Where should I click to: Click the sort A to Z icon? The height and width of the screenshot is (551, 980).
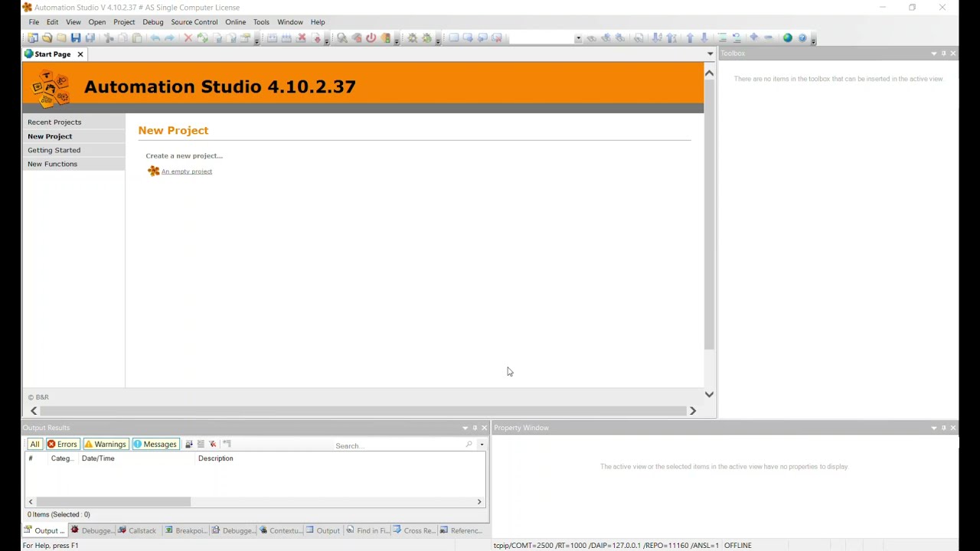point(657,37)
